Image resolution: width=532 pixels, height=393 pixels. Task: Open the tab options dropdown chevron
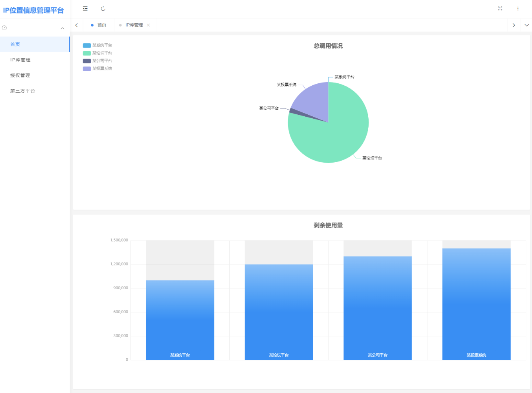tap(526, 25)
